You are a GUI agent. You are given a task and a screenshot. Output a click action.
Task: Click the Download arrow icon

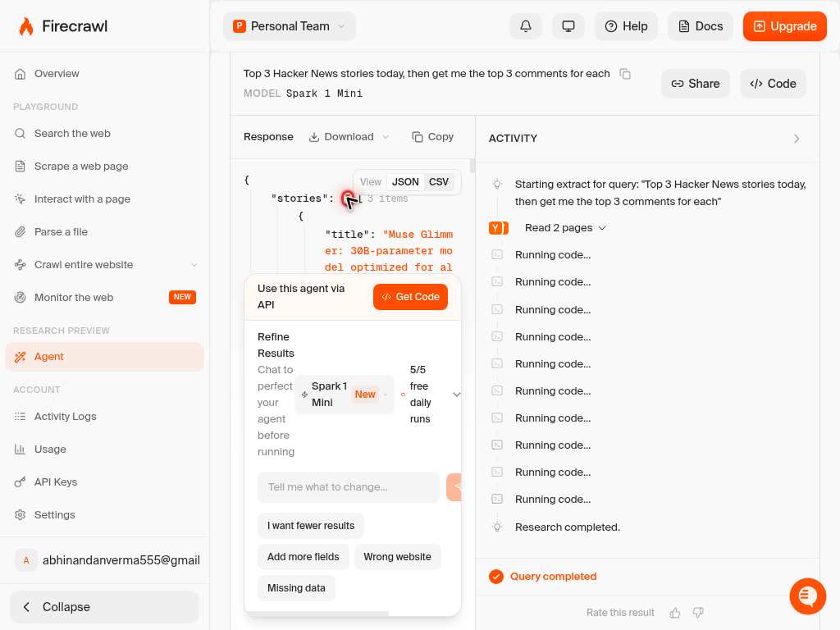(314, 137)
